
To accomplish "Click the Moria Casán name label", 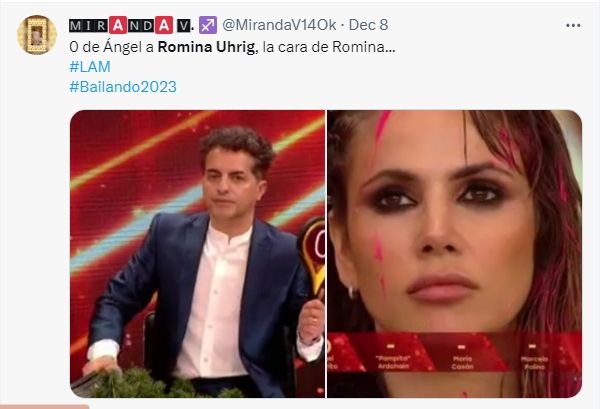I will click(x=462, y=362).
